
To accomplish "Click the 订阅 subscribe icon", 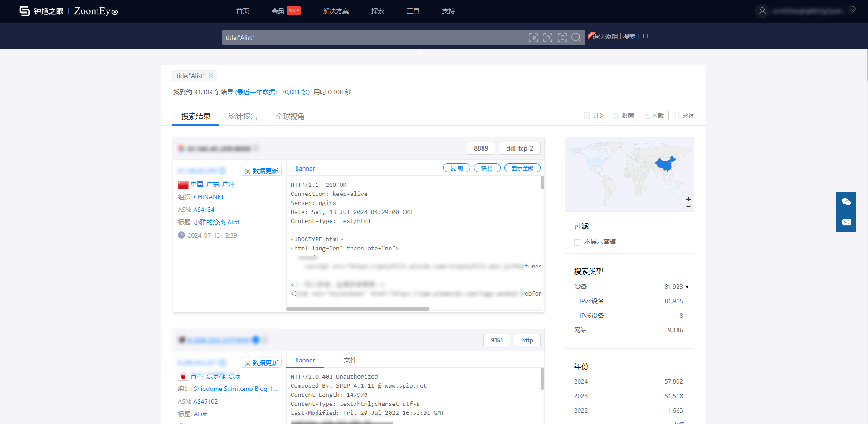I will [586, 116].
